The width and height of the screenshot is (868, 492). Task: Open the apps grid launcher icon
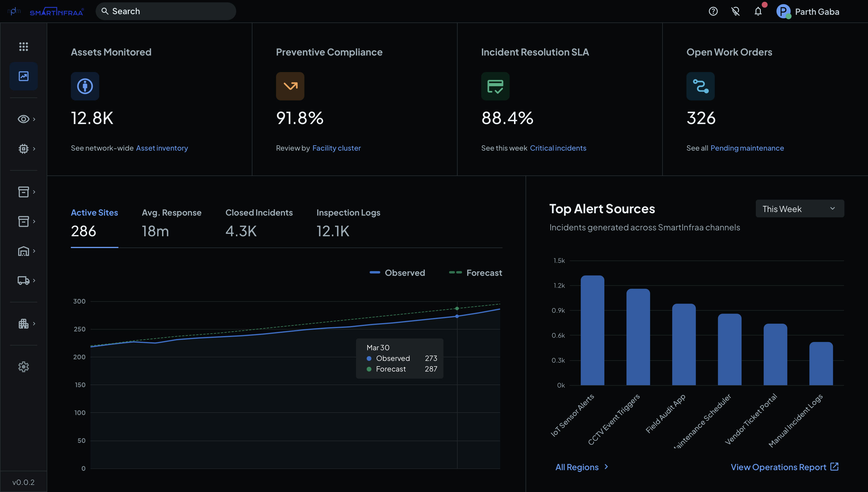point(23,46)
